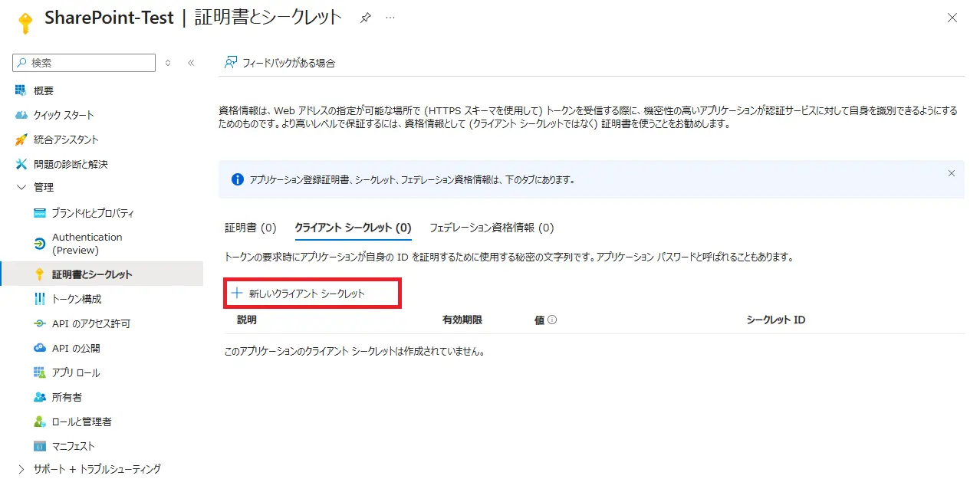The height and width of the screenshot is (492, 980).
Task: Click 新しいクライアント シークレット button
Action: pos(298,294)
